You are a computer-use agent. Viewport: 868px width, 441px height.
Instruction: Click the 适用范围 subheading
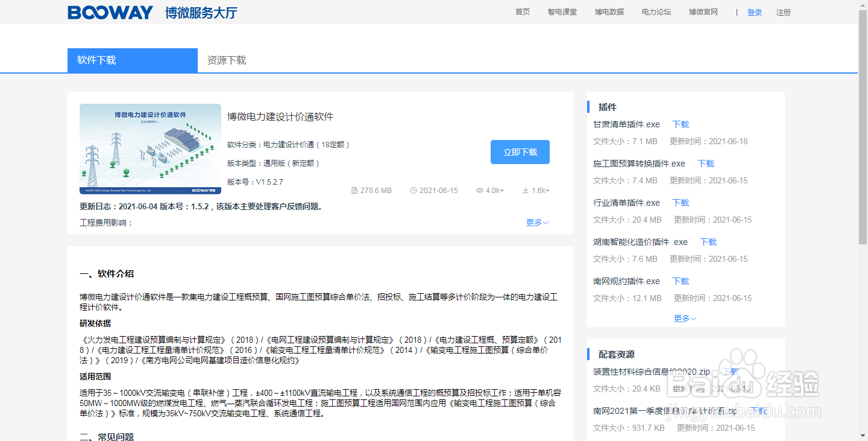[x=95, y=376]
